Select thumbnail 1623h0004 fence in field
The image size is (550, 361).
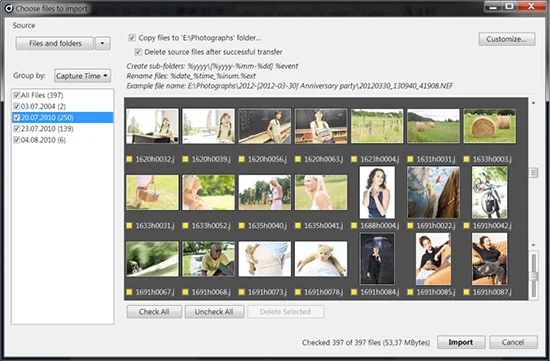(x=377, y=126)
